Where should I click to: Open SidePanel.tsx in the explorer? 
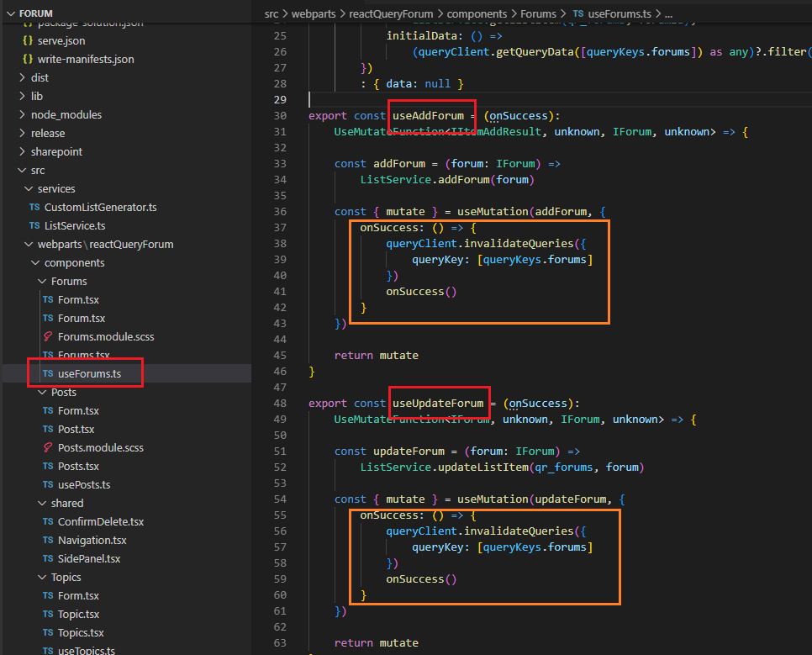click(88, 558)
